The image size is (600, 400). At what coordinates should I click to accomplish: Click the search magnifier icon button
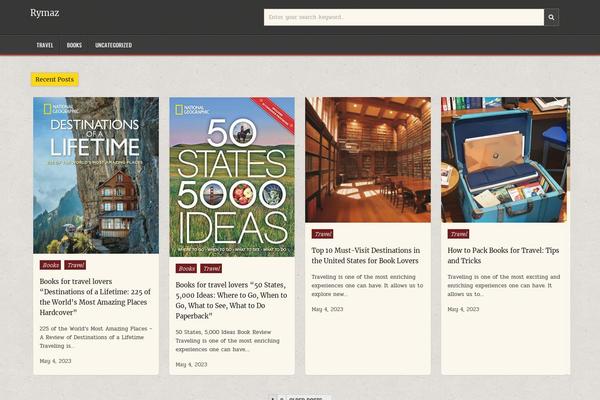[551, 17]
